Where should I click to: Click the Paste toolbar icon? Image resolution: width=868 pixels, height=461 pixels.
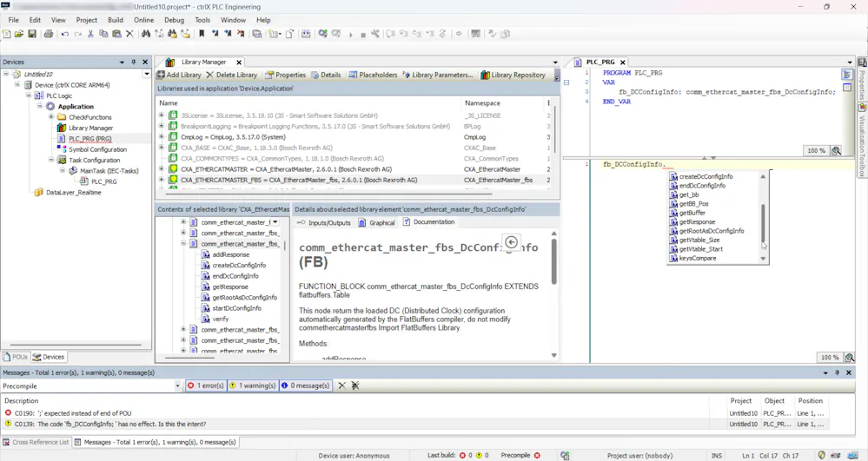(x=116, y=34)
